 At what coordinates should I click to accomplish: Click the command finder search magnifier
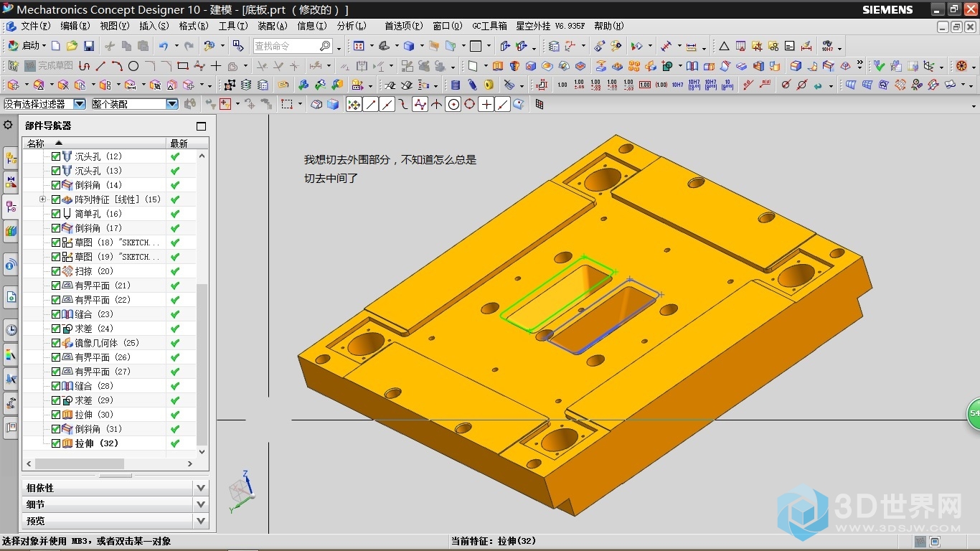click(x=324, y=46)
